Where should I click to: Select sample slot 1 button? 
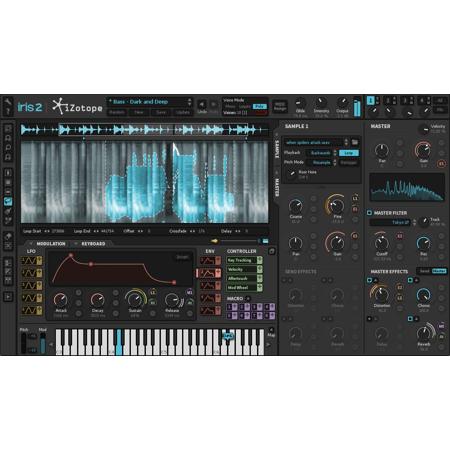[370, 100]
